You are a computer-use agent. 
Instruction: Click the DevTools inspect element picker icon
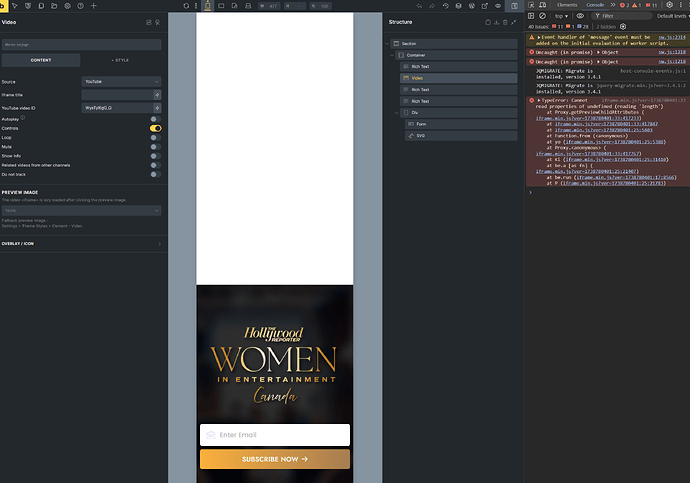click(531, 5)
